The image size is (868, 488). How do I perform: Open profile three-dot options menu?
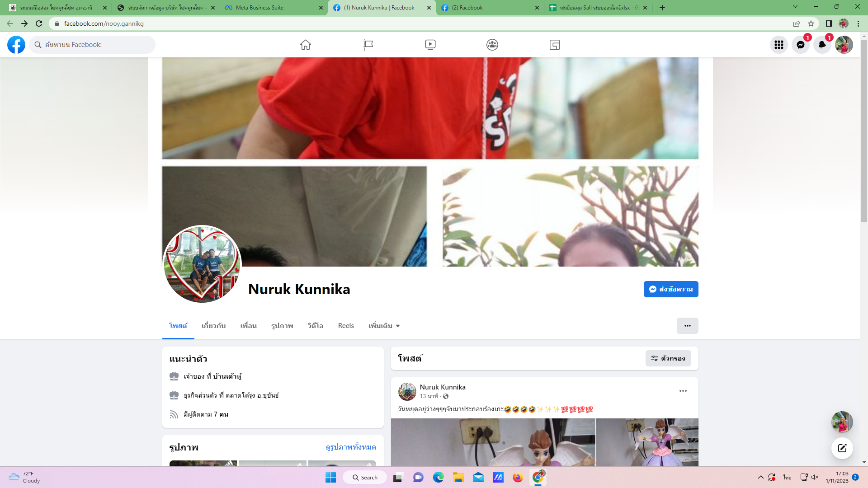tap(687, 326)
